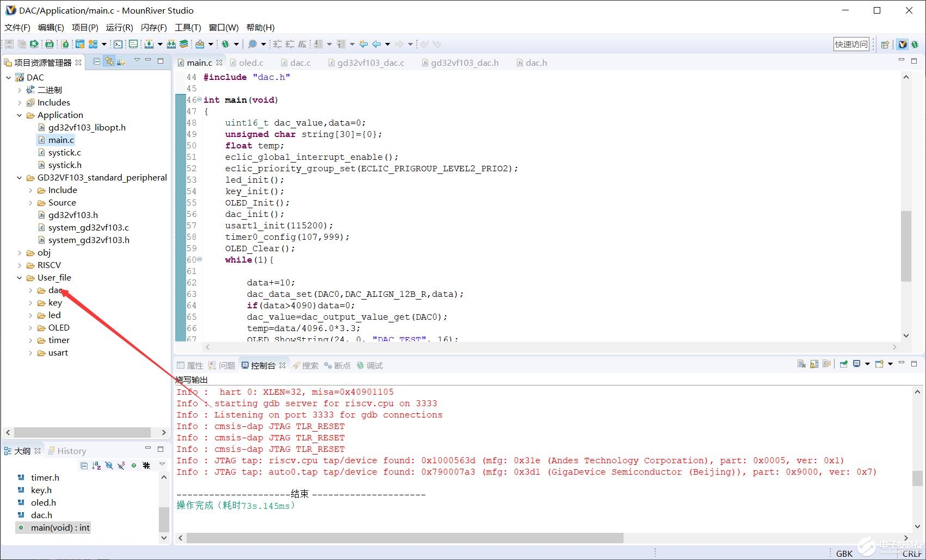Expand the OLED folder

pos(30,328)
